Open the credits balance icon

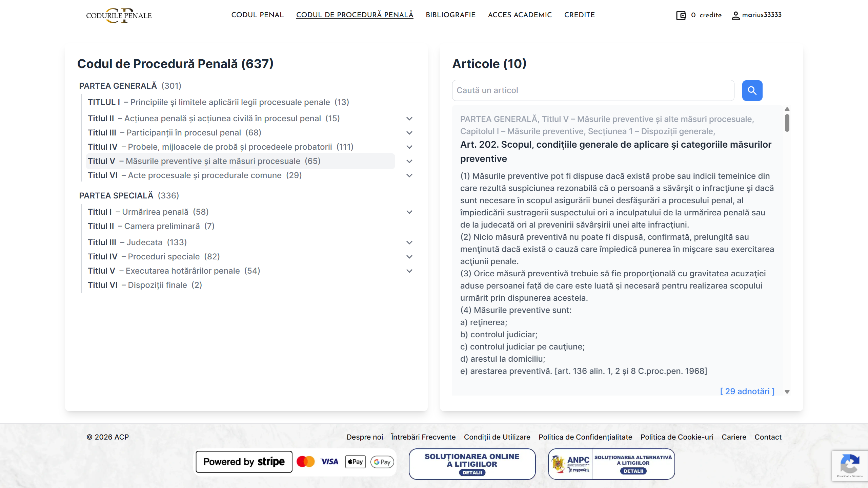coord(682,15)
